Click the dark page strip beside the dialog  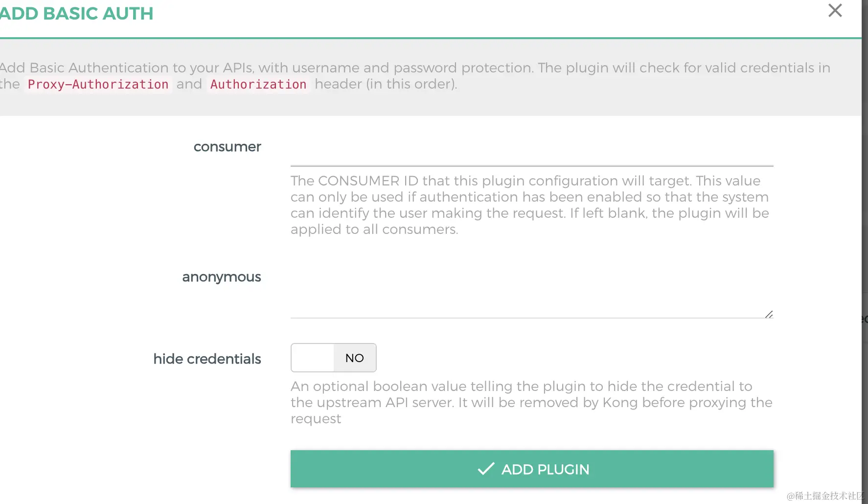pos(865,196)
